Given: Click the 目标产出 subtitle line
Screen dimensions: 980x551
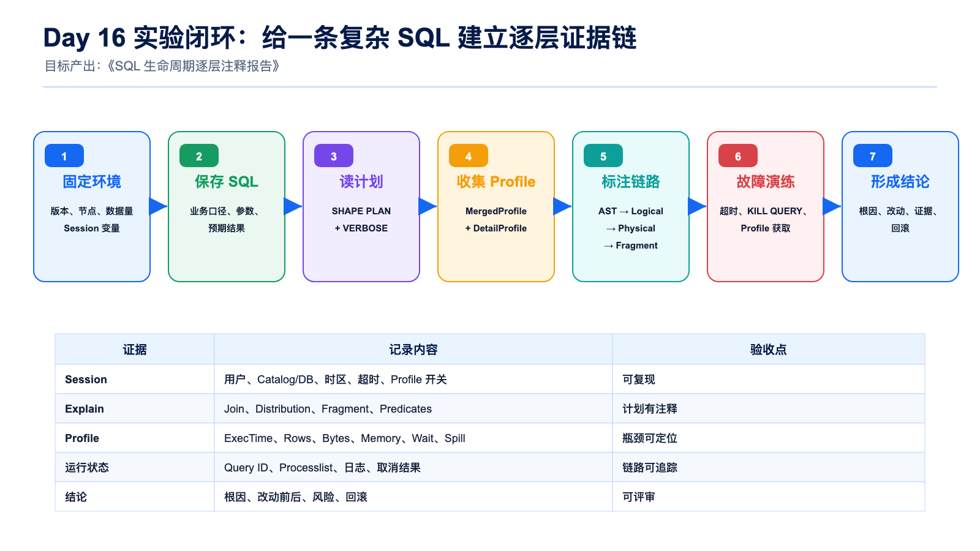Looking at the screenshot, I should coord(162,66).
